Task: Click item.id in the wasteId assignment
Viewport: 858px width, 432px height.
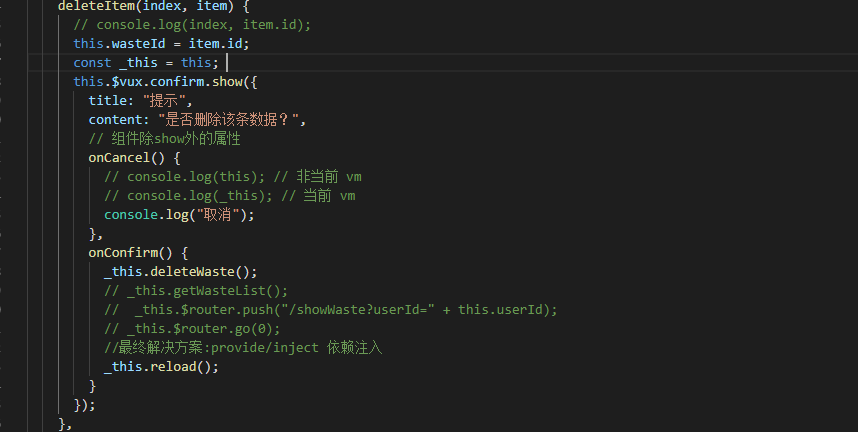Action: (215, 44)
